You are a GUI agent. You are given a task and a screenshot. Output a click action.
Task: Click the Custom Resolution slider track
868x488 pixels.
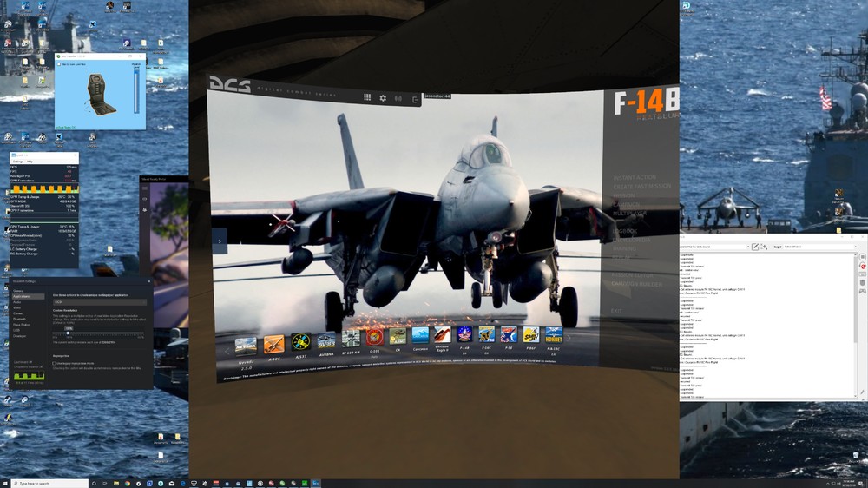click(x=98, y=333)
